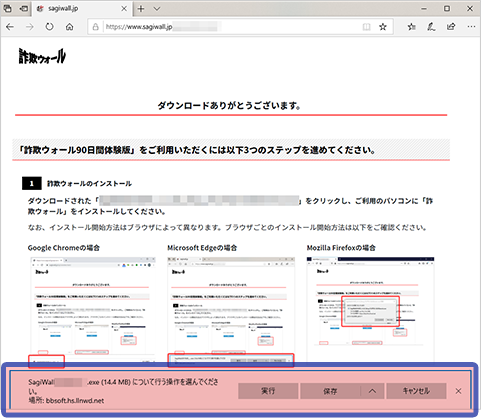Image resolution: width=481 pixels, height=418 pixels.
Task: Click キャンセル in the download bar
Action: 416,391
